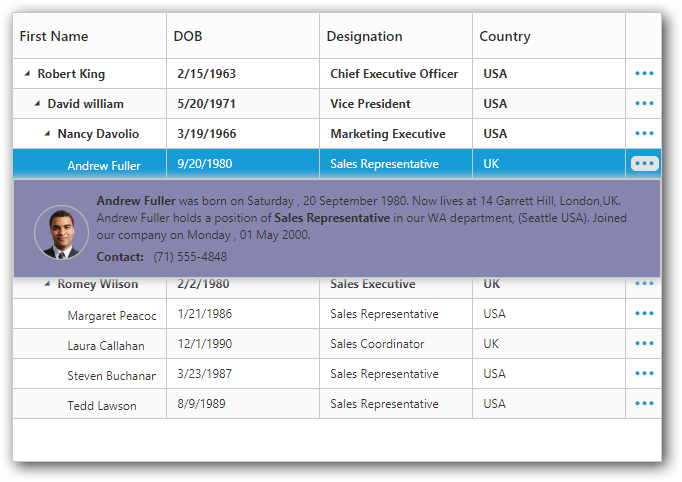
Task: Click the Designation column header
Action: click(364, 36)
